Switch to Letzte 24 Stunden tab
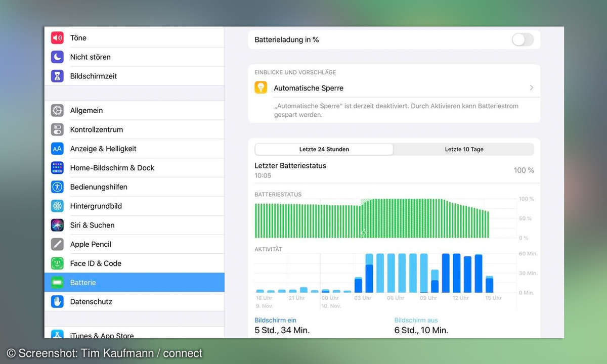The image size is (607, 364). pos(324,149)
